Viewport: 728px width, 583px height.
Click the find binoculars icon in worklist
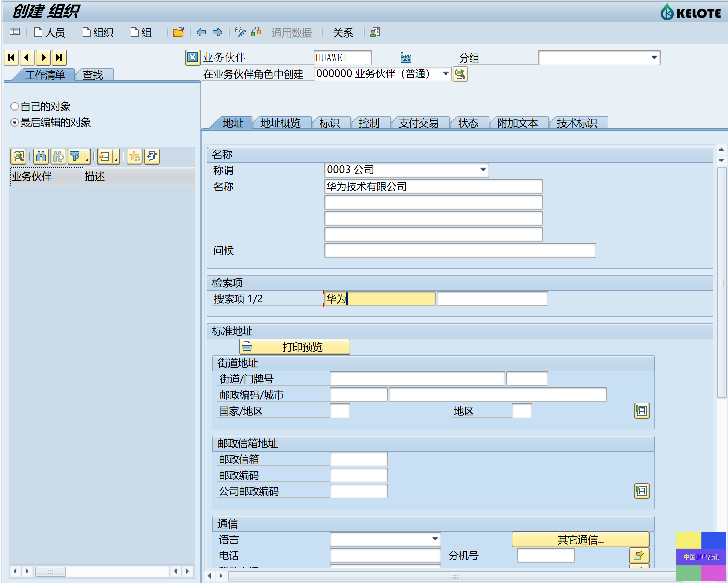coord(41,157)
